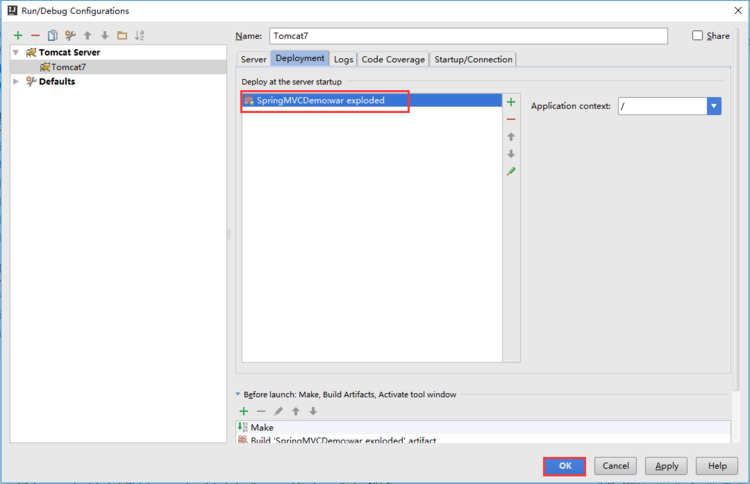750x484 pixels.
Task: Click the Cancel button
Action: 616,466
